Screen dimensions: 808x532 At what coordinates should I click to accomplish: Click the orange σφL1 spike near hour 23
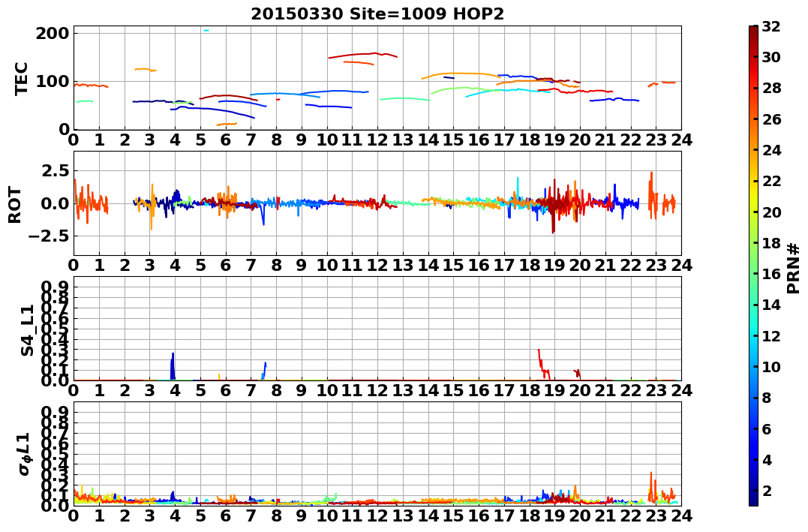(652, 488)
